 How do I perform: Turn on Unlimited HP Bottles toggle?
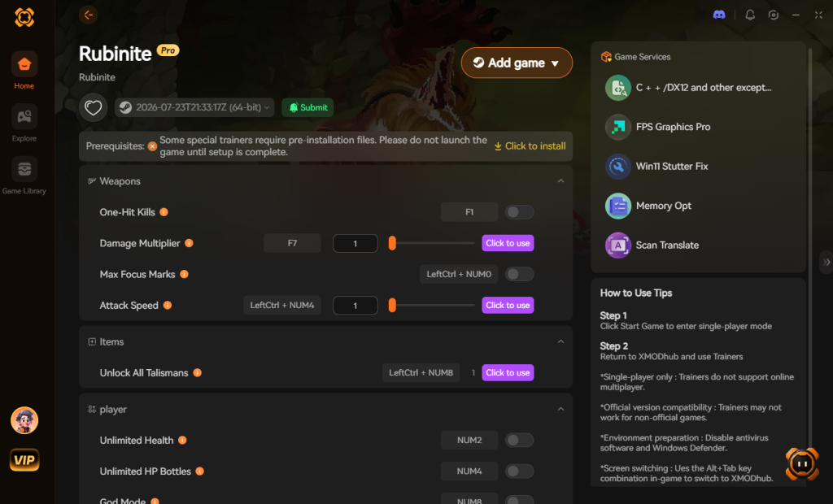[519, 471]
